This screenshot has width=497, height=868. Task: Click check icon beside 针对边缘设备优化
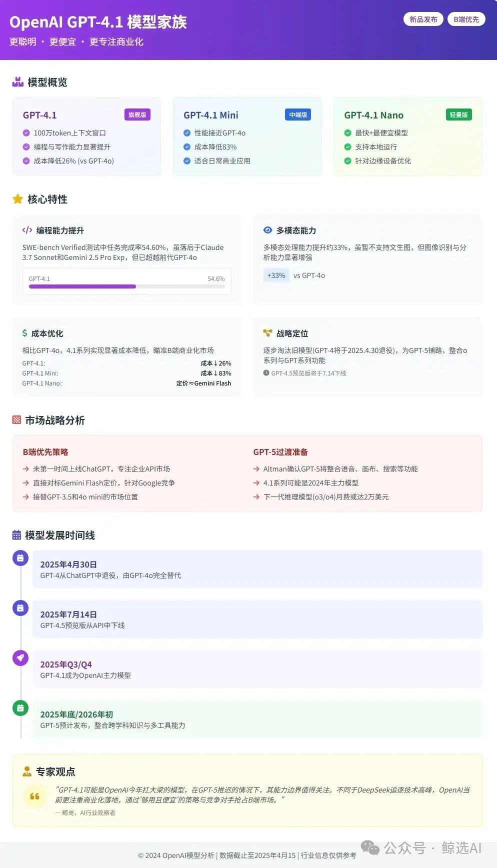347,161
